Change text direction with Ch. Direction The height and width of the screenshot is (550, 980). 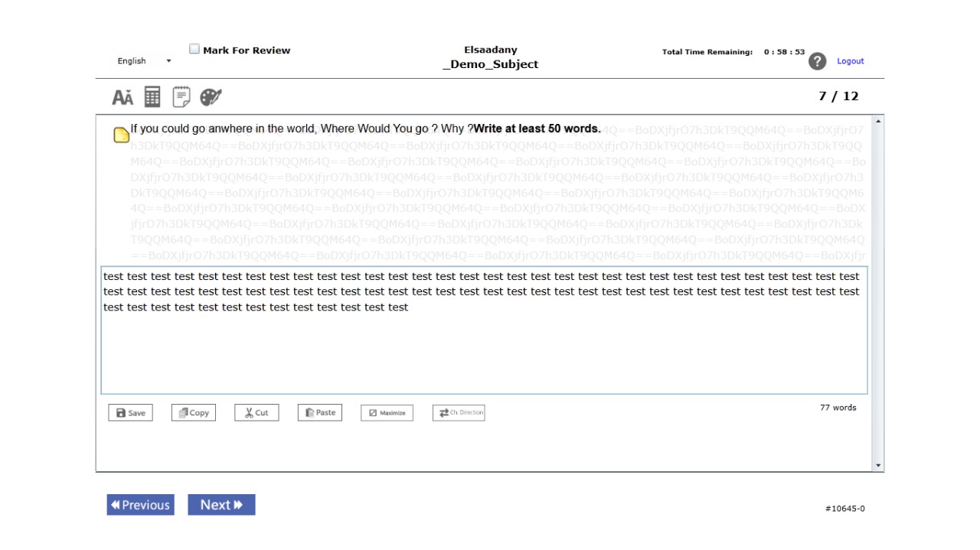[459, 413]
